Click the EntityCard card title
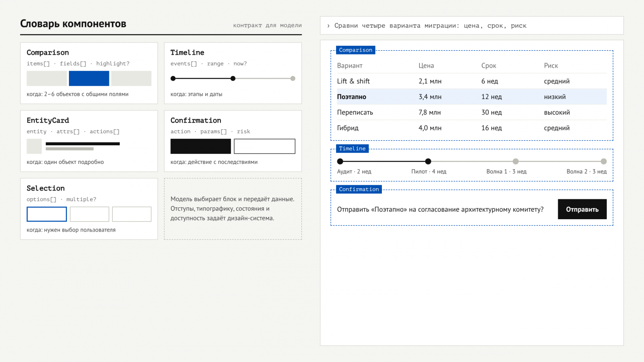This screenshot has width=644, height=362. [x=48, y=120]
